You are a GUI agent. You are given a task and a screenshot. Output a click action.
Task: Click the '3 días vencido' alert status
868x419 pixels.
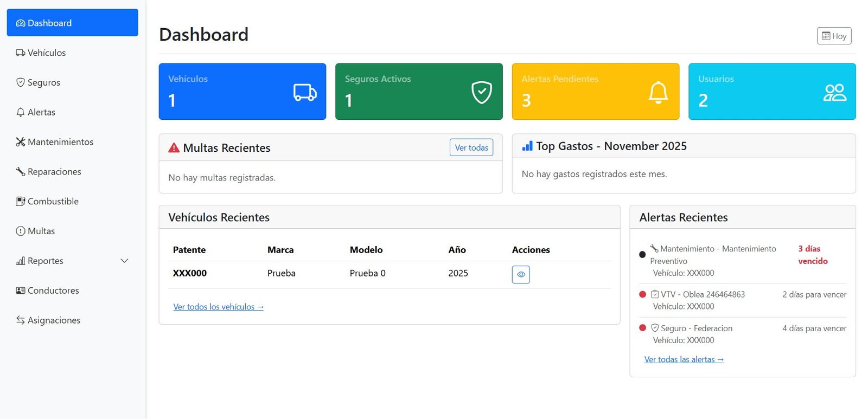tap(813, 255)
